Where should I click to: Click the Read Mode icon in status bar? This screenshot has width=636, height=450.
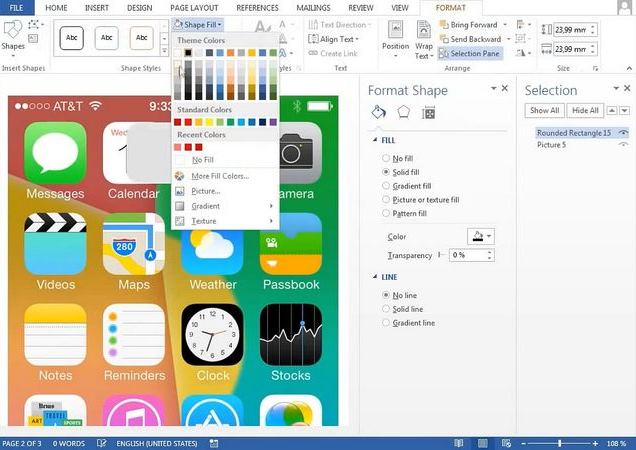point(459,443)
